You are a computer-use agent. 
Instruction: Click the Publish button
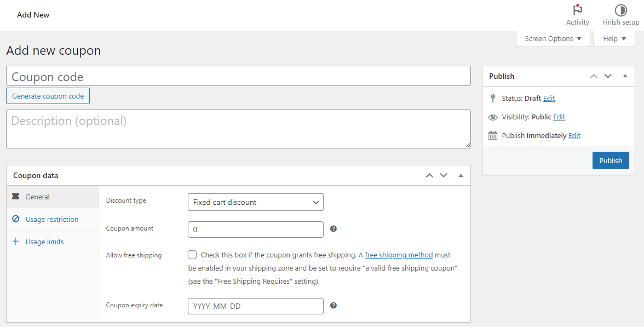point(611,160)
